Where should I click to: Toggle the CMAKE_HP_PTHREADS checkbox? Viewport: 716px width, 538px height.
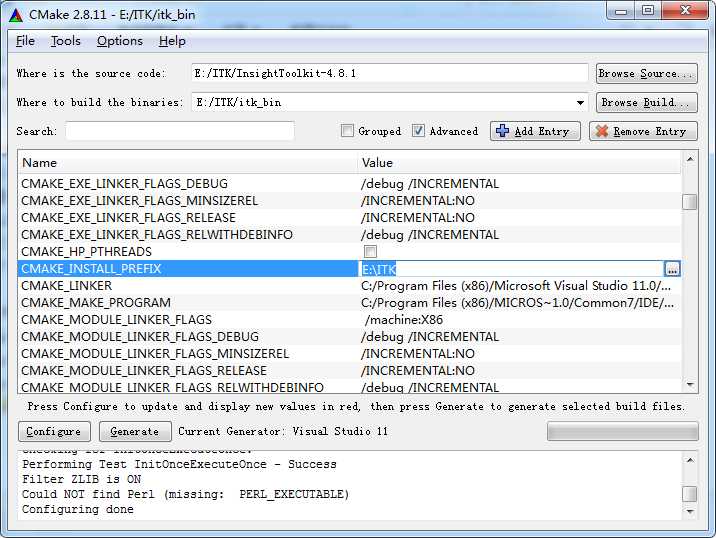pyautogui.click(x=370, y=252)
